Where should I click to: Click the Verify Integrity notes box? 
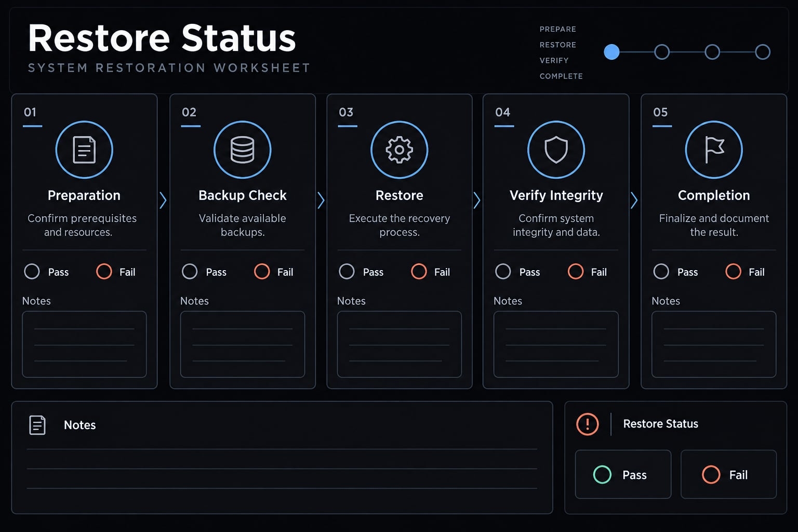coord(556,344)
